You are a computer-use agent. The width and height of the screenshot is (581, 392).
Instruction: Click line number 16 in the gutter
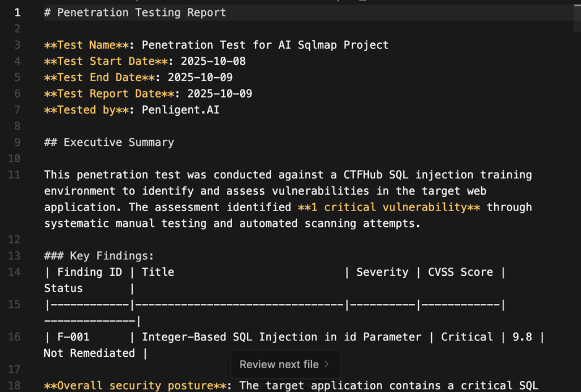point(14,337)
